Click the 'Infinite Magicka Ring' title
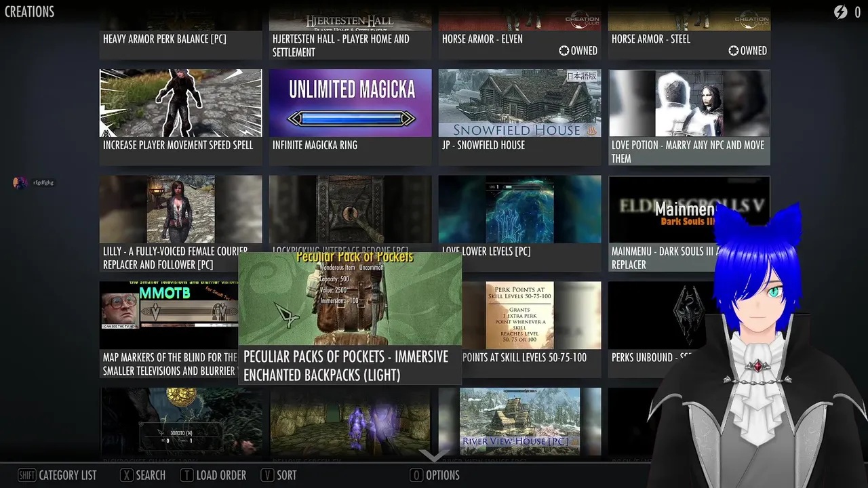 (x=315, y=145)
